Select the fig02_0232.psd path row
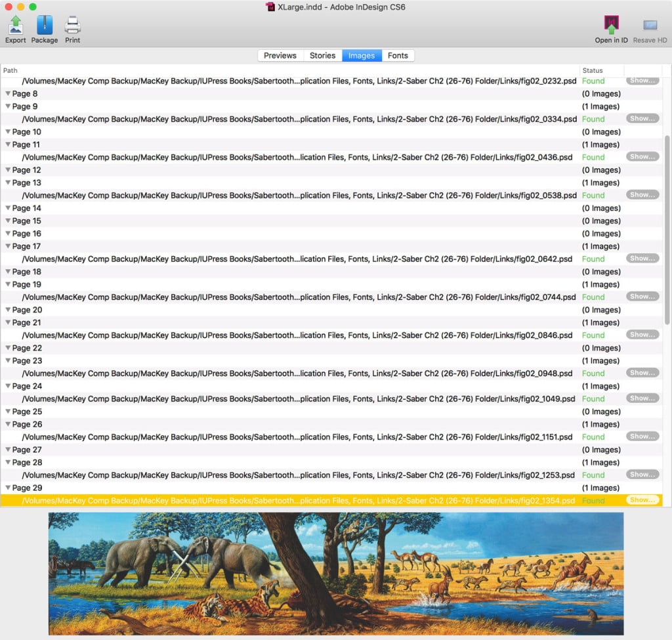Screen dimensions: 672x640 pyautogui.click(x=331, y=81)
